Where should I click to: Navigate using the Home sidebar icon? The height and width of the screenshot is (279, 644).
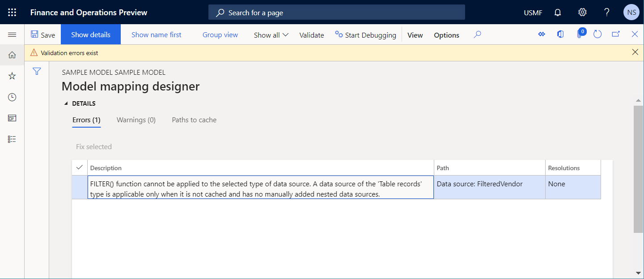12,55
